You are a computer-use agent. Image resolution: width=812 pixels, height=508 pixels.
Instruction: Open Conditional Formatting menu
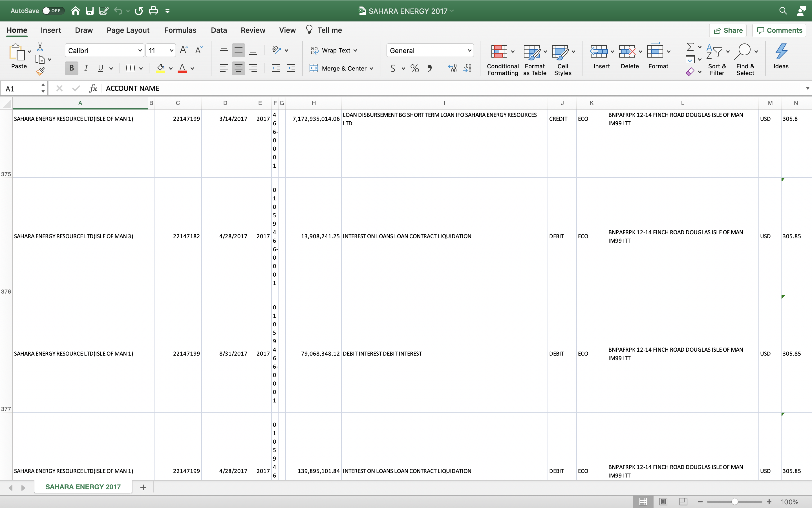(503, 60)
